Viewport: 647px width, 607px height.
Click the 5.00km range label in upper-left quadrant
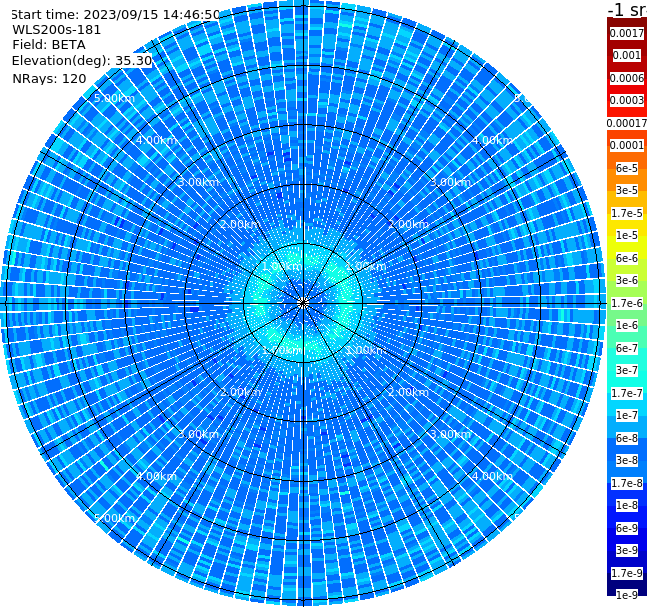point(114,98)
